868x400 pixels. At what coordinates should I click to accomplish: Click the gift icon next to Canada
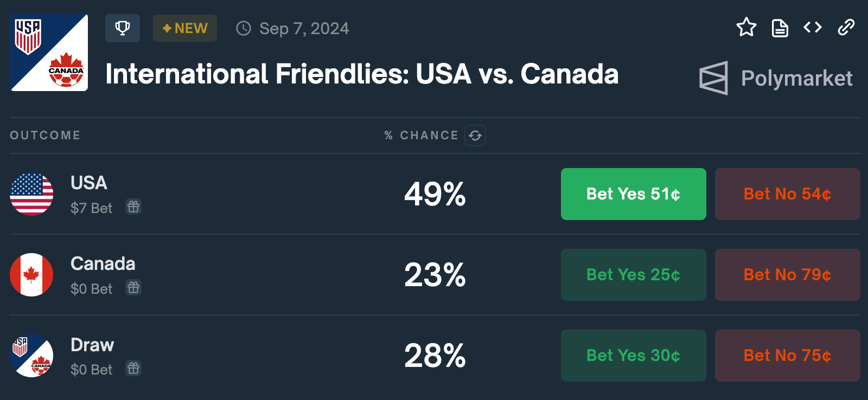[133, 287]
